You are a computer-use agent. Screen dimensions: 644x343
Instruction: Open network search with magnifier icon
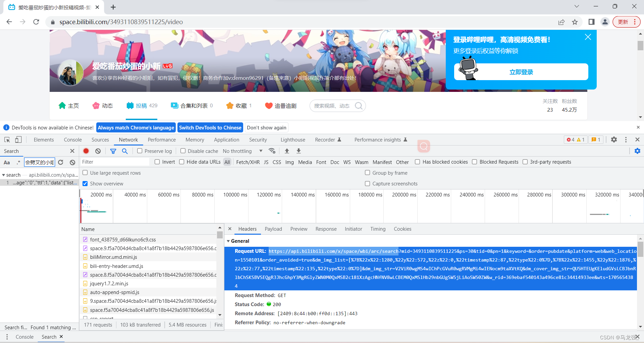pyautogui.click(x=125, y=151)
